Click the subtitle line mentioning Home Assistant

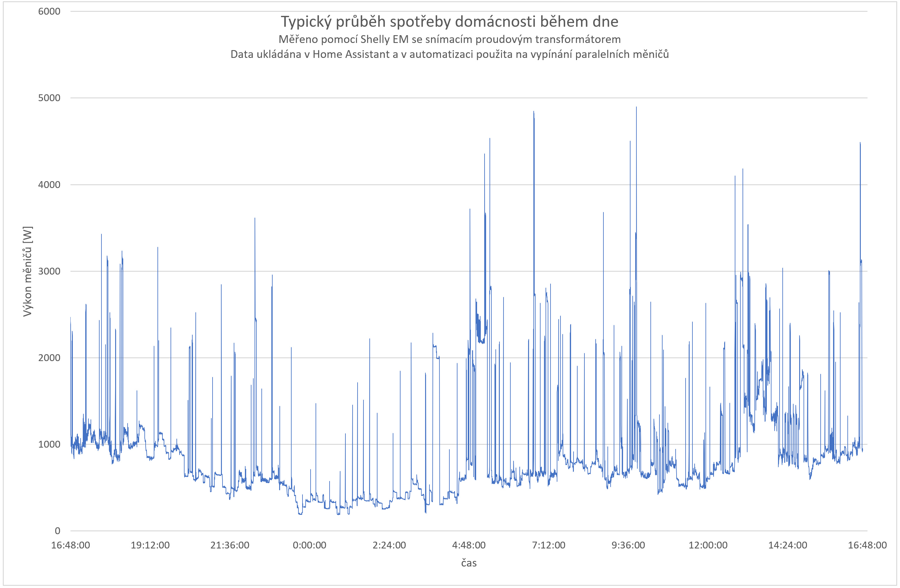pyautogui.click(x=449, y=54)
